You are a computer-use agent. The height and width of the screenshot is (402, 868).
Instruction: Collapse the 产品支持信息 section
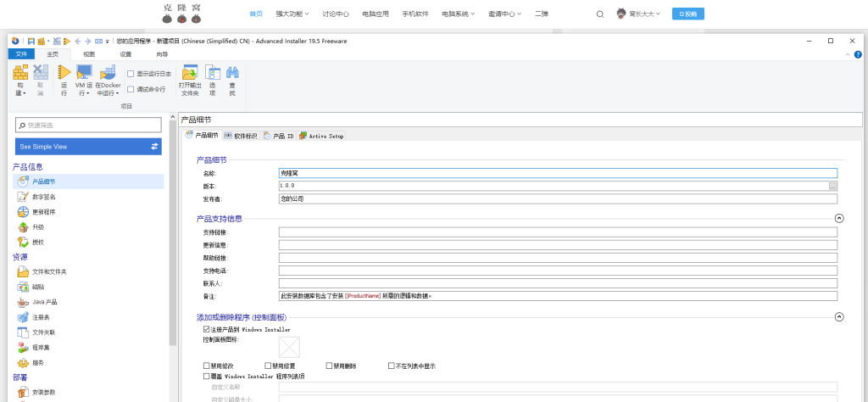coord(839,219)
